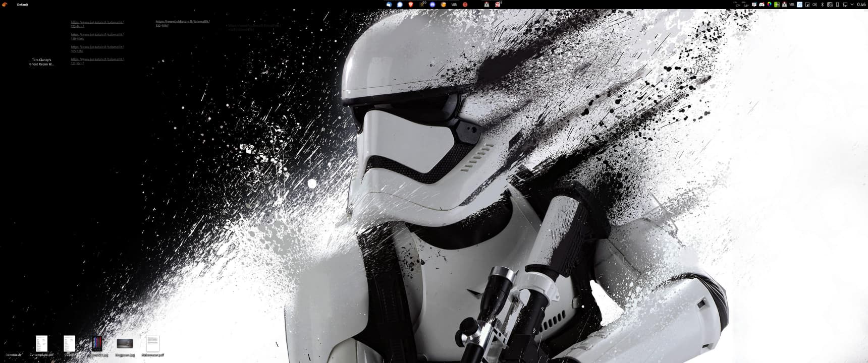Open Tom Clancy's Ghost Recon desktop shortcut

(41, 62)
